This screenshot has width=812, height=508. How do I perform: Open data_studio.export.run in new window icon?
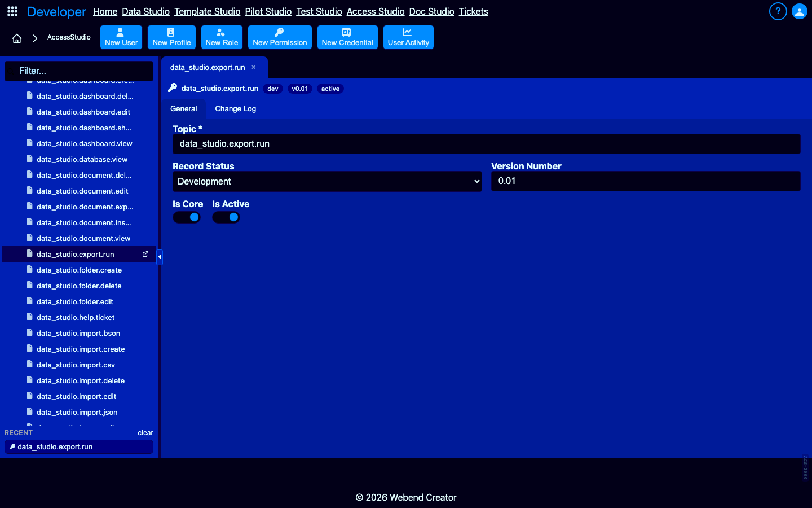pos(145,254)
